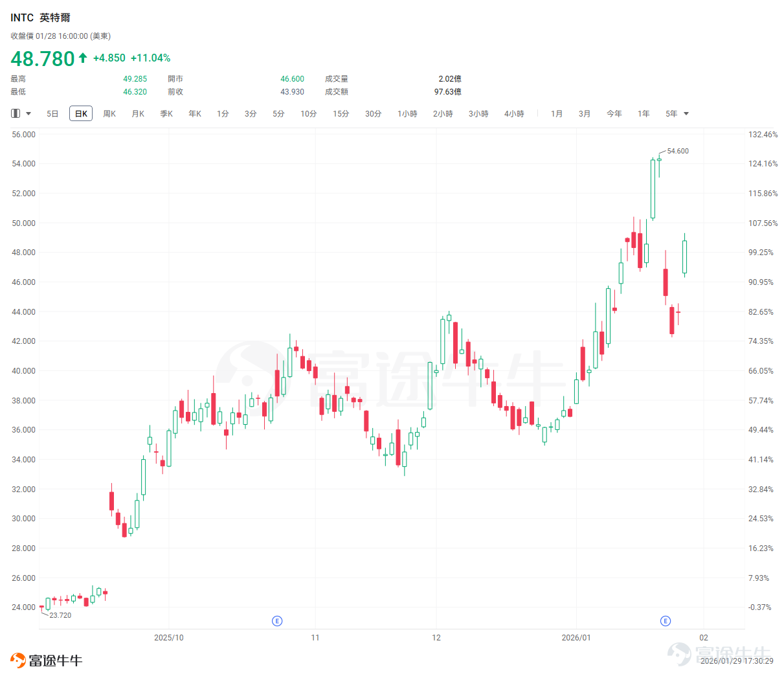The width and height of the screenshot is (784, 678).
Task: Choose the 1小時 interval
Action: 407,114
